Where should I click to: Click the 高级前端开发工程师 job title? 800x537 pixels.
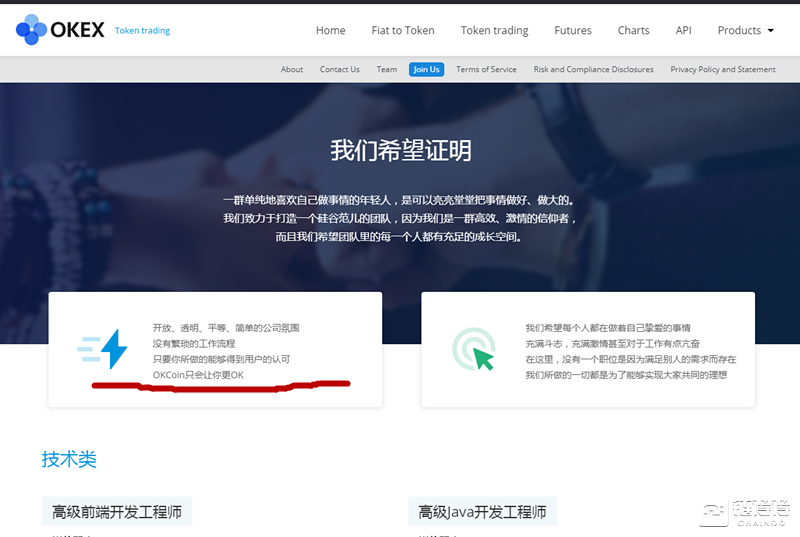point(117,512)
